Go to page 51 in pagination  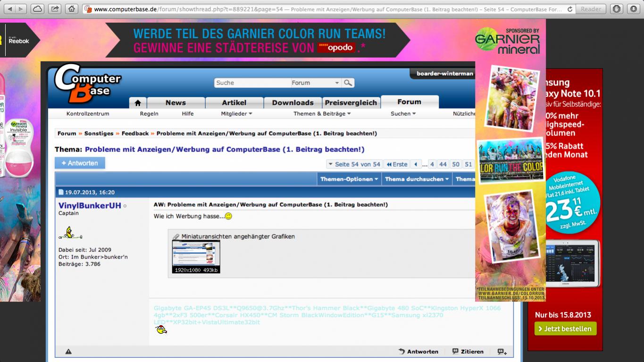click(468, 164)
